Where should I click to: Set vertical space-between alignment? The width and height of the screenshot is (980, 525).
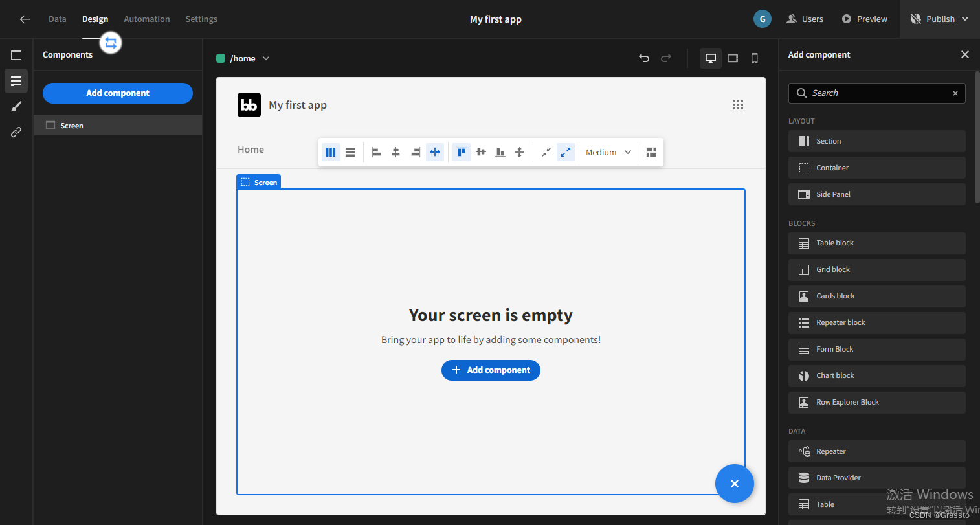520,152
